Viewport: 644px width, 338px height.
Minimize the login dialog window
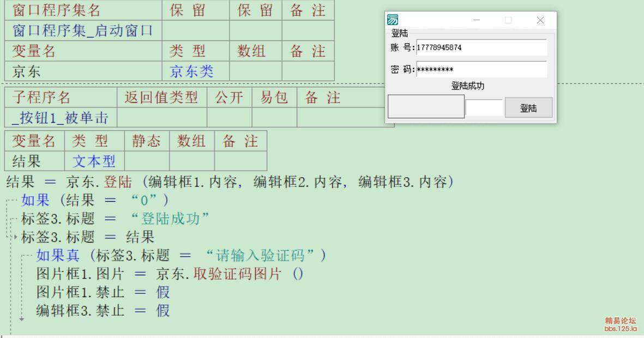[x=477, y=20]
